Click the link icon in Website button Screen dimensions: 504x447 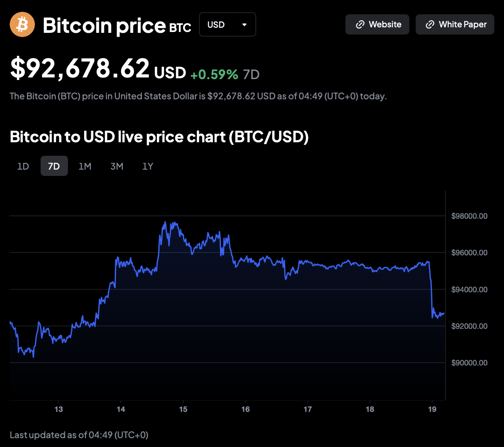click(x=360, y=24)
